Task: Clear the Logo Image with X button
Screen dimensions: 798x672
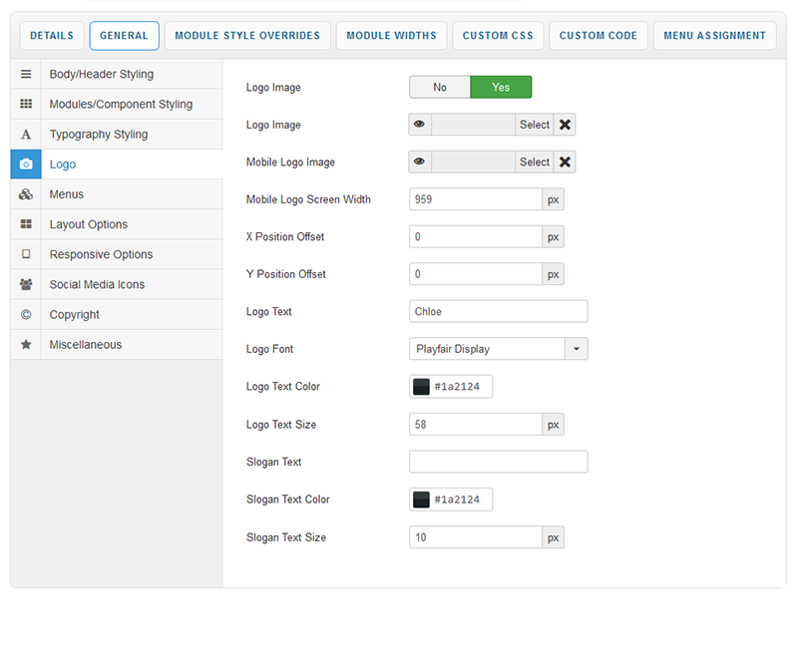Action: pos(565,125)
